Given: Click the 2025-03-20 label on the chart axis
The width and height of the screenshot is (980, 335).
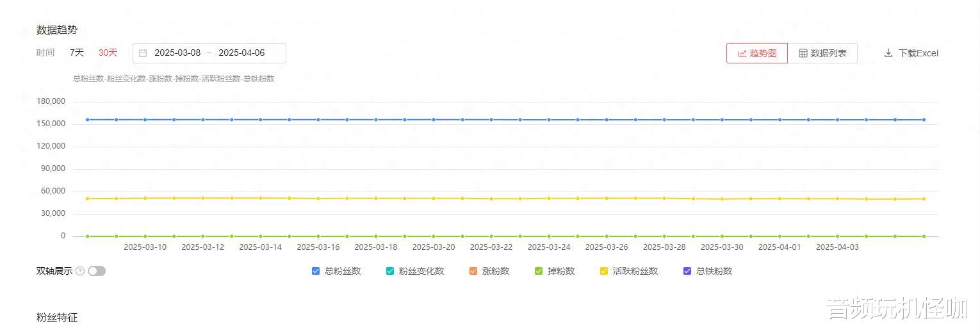Looking at the screenshot, I should point(434,247).
